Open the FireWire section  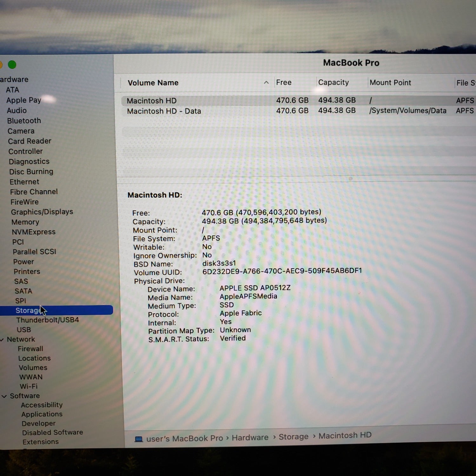tap(24, 202)
